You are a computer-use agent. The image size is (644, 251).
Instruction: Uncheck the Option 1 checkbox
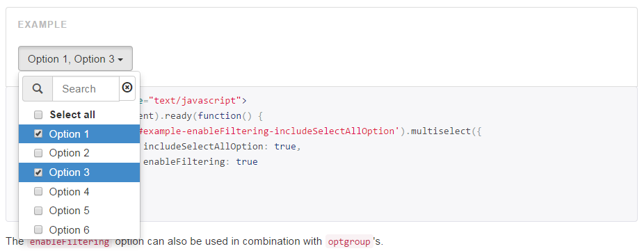click(x=38, y=134)
